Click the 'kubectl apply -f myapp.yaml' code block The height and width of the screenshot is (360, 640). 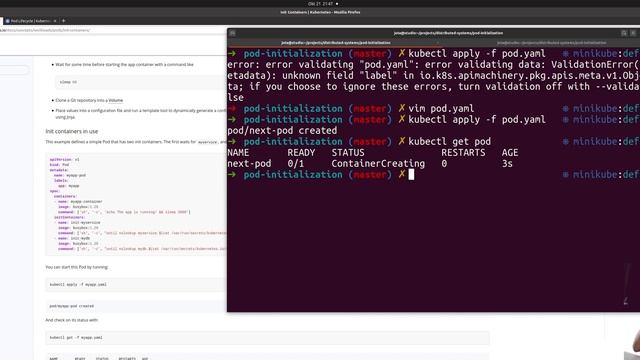(136, 284)
